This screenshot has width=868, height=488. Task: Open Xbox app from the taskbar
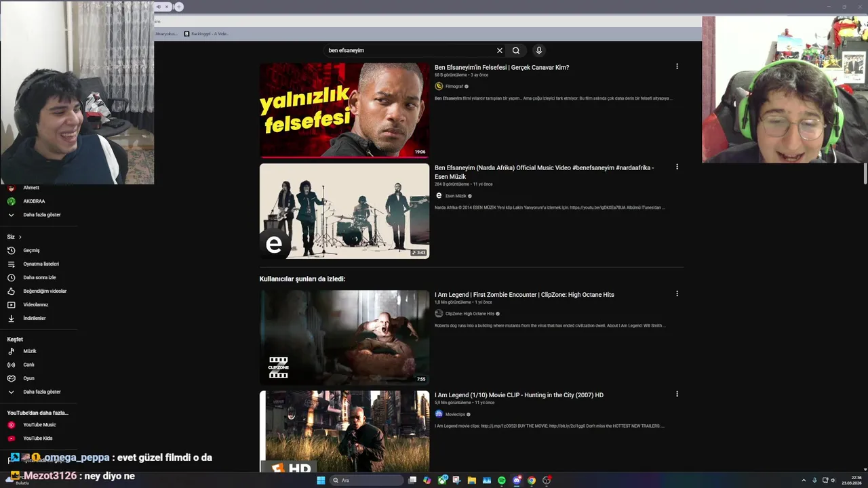click(x=442, y=481)
